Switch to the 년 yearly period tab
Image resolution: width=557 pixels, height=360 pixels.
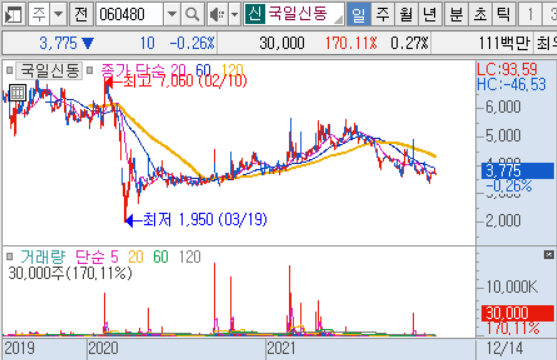(x=429, y=15)
